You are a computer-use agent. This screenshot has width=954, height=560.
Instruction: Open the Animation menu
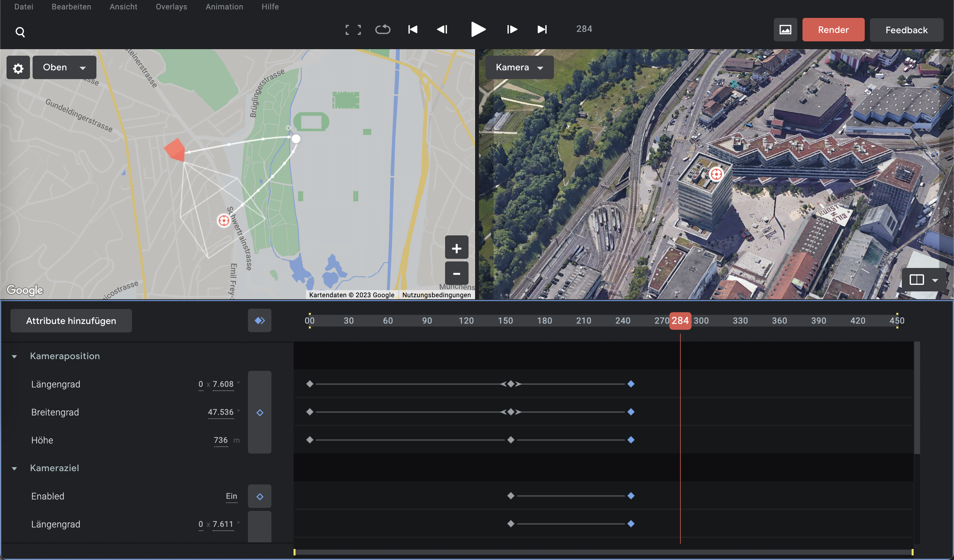pos(224,7)
